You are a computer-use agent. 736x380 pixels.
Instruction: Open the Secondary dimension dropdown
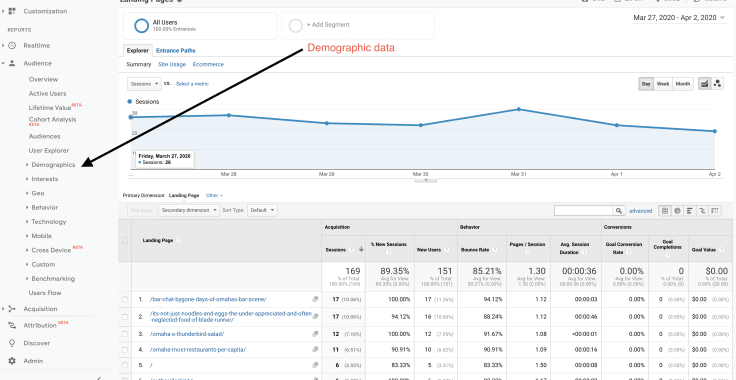189,210
